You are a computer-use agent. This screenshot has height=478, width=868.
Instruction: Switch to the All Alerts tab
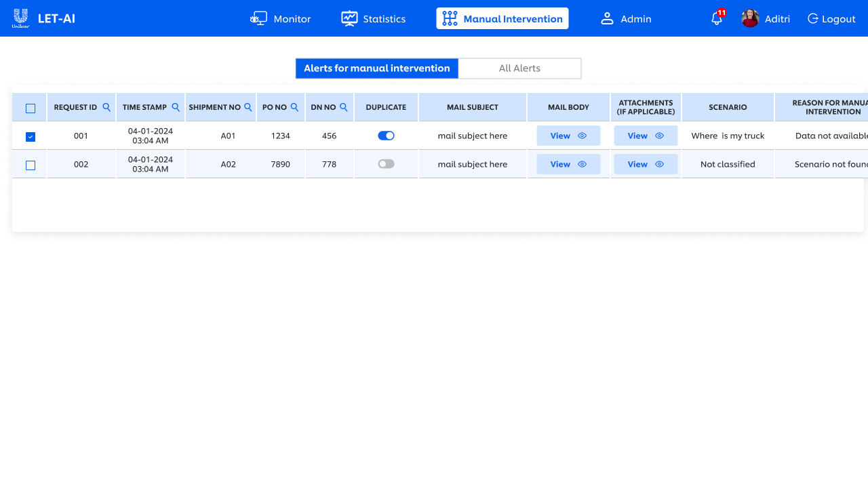pos(519,68)
